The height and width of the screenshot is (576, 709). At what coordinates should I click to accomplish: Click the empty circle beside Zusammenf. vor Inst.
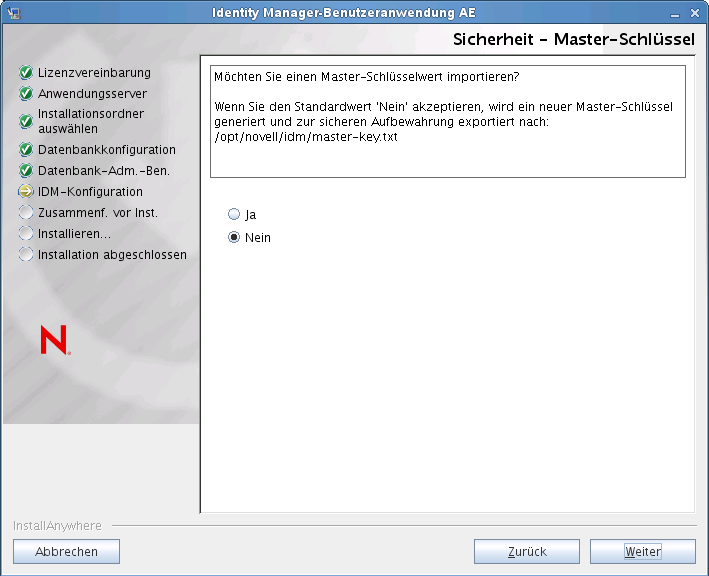[x=26, y=212]
